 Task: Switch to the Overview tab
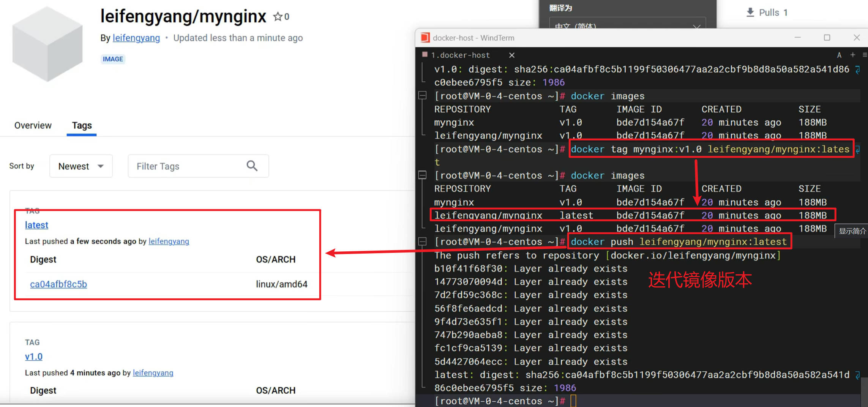pyautogui.click(x=33, y=125)
